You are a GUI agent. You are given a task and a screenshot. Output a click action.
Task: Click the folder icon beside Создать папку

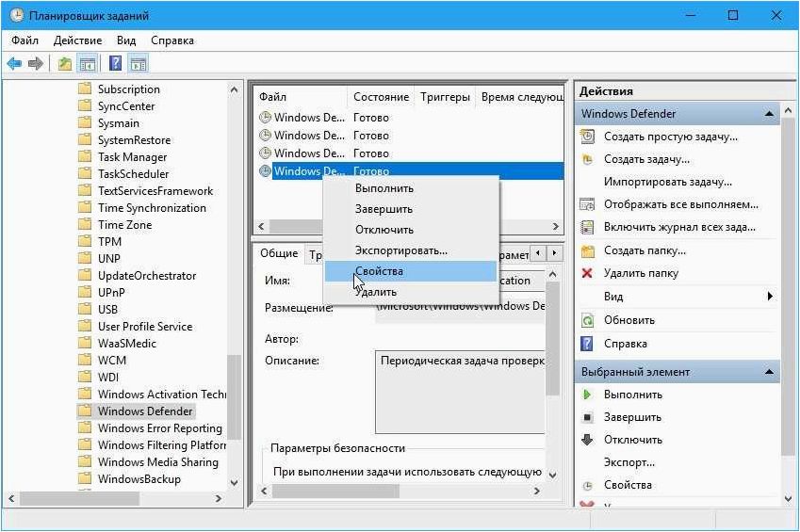pyautogui.click(x=588, y=250)
